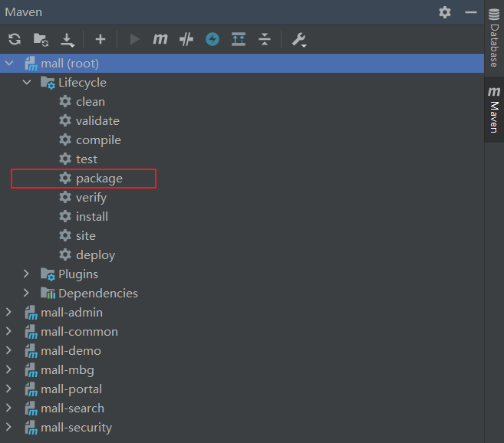
Task: Expand the mall-common module
Action: (x=8, y=332)
